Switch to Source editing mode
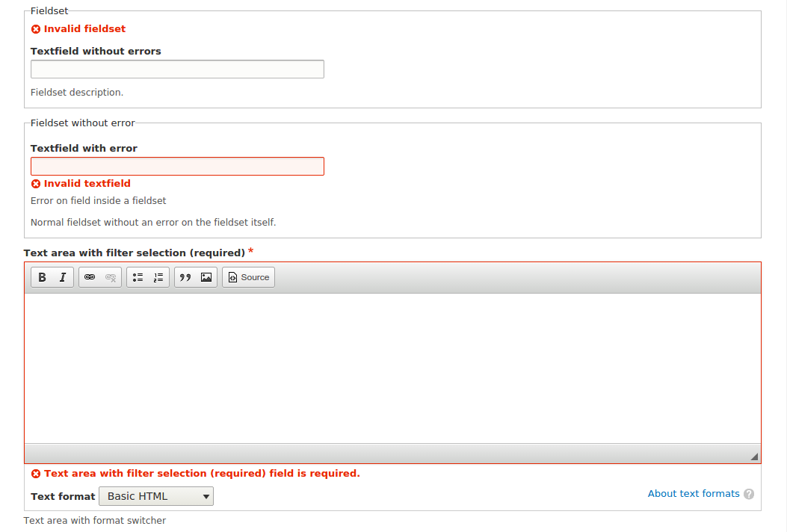 click(x=247, y=276)
